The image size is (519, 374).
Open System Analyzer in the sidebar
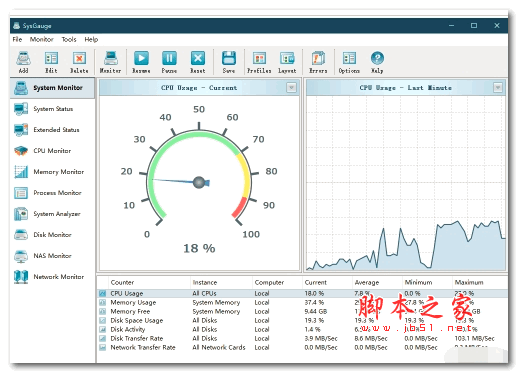(x=52, y=214)
